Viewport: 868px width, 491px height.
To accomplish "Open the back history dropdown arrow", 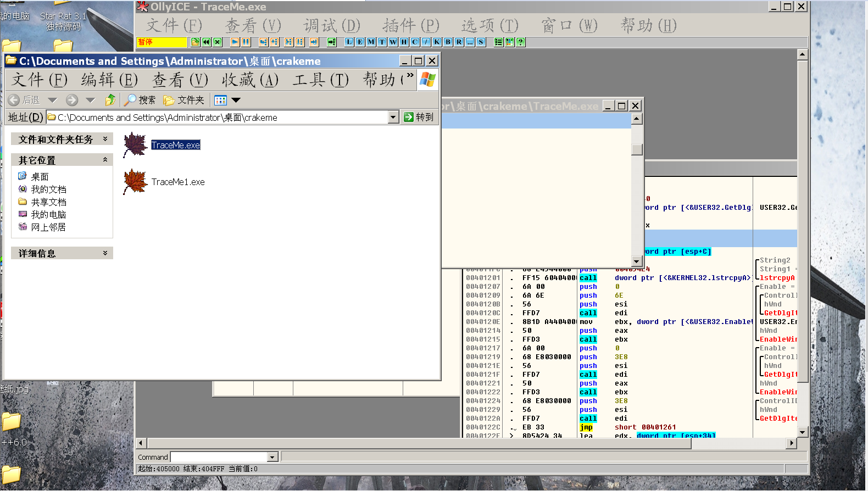I will (52, 100).
